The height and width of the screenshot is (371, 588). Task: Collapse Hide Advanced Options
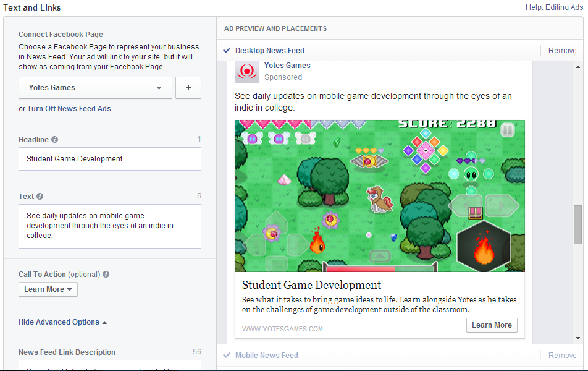tap(62, 322)
